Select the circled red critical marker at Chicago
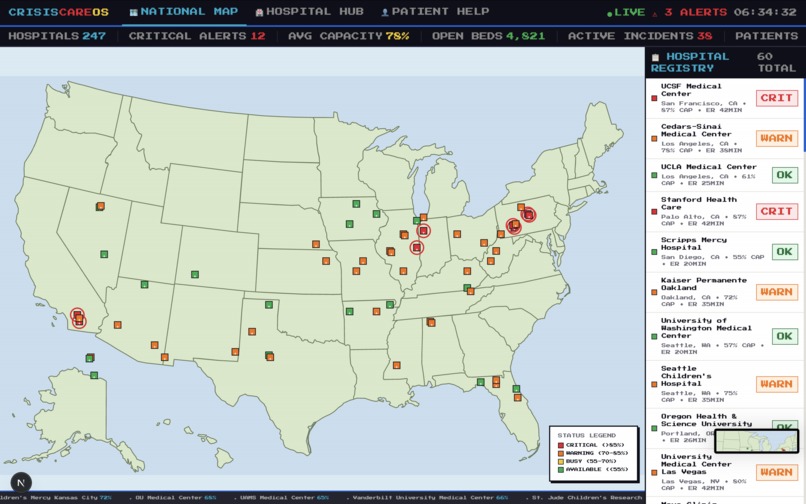 click(423, 231)
